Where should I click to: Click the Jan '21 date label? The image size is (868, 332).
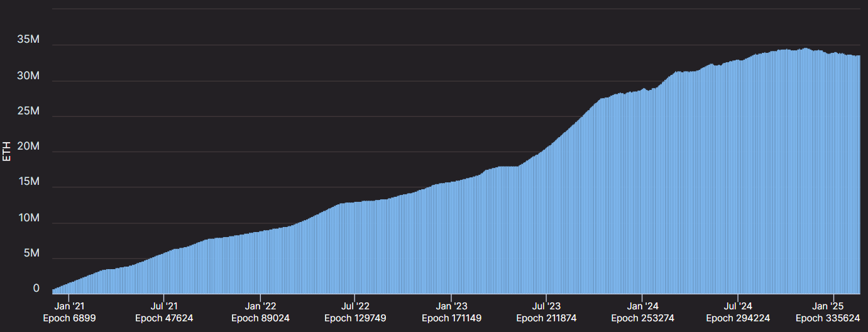[x=69, y=306]
